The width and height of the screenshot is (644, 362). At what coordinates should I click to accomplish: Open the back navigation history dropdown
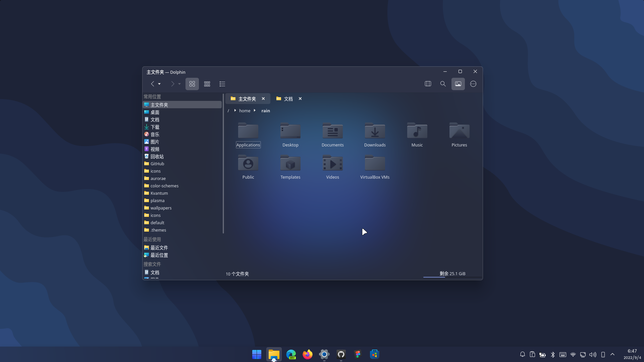pyautogui.click(x=159, y=84)
